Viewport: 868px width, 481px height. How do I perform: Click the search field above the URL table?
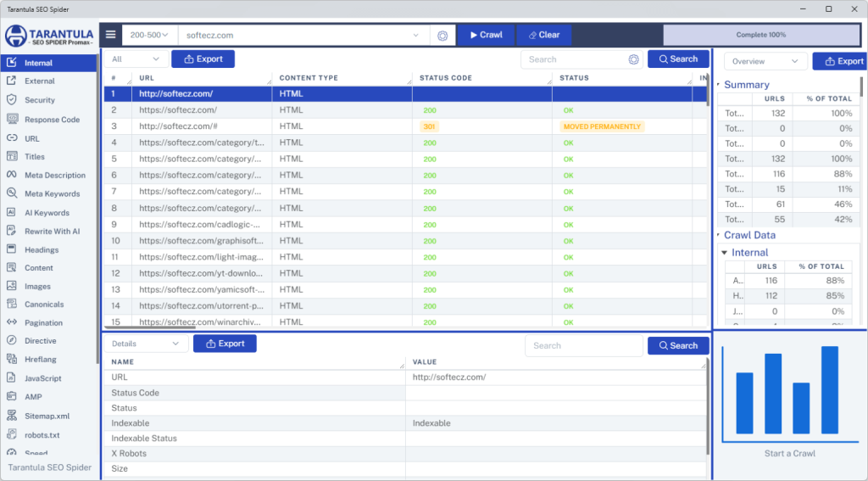coord(574,59)
